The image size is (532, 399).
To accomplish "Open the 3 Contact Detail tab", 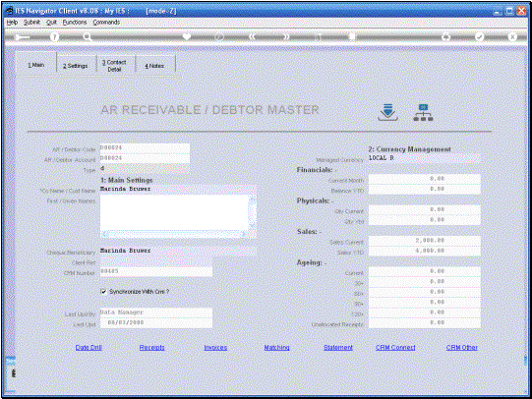I will (x=114, y=66).
